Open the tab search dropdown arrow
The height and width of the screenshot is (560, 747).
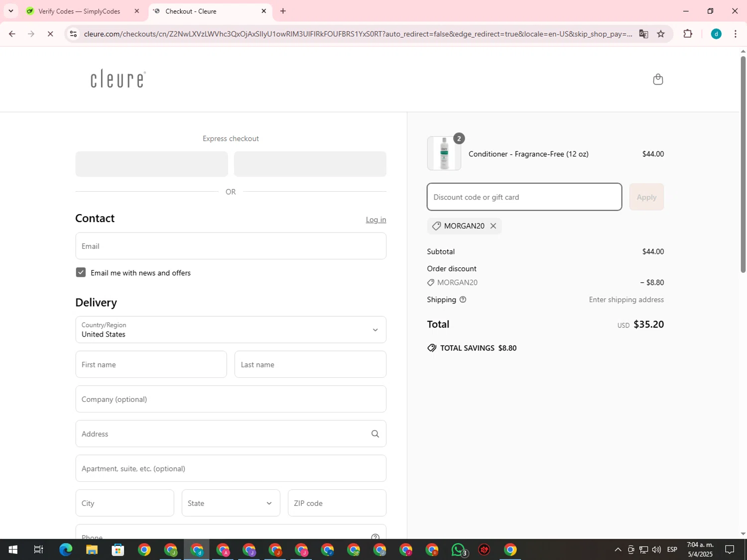point(10,11)
